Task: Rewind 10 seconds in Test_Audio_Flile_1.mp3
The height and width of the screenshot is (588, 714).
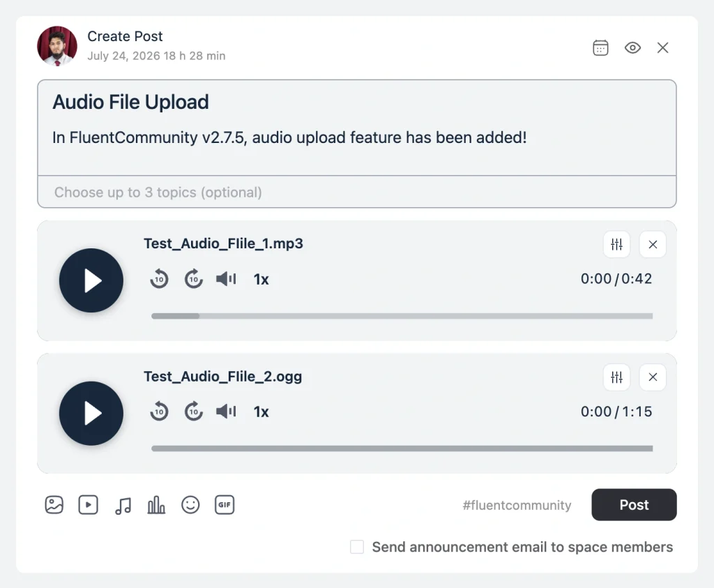Action: (x=159, y=279)
